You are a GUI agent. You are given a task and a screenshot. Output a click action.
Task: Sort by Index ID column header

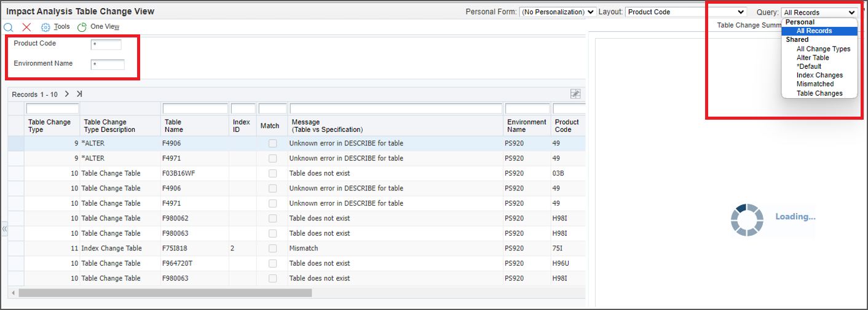[x=241, y=126]
